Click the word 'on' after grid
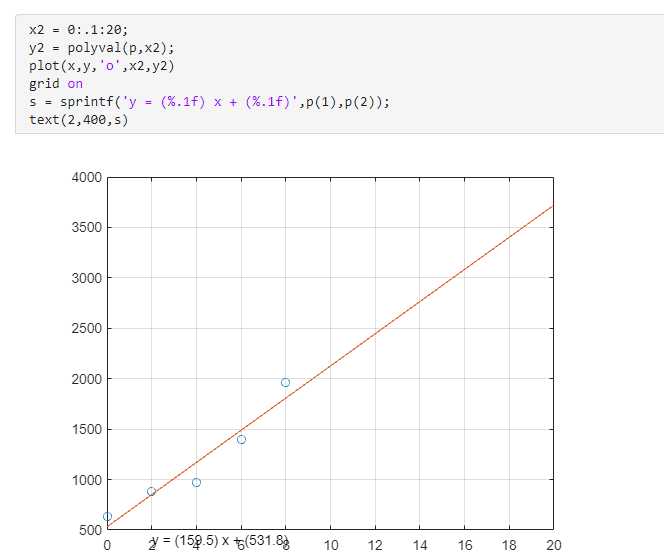 point(75,84)
